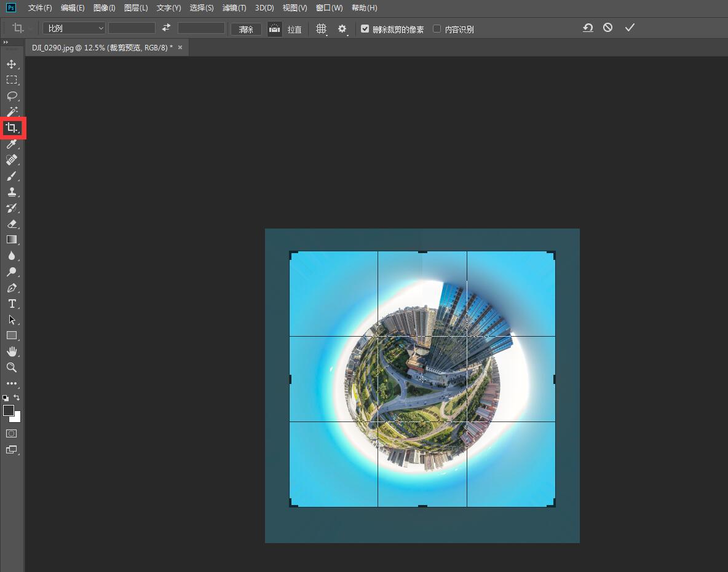Uncheck 删除裁剪的像素 checkbox
The width and height of the screenshot is (728, 572).
click(x=365, y=29)
